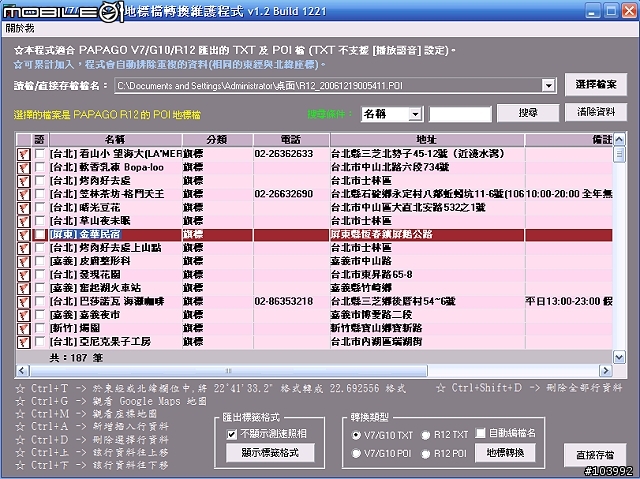This screenshot has height=479, width=640.
Task: Click the phone cell 02-86353218
Action: coord(284,302)
